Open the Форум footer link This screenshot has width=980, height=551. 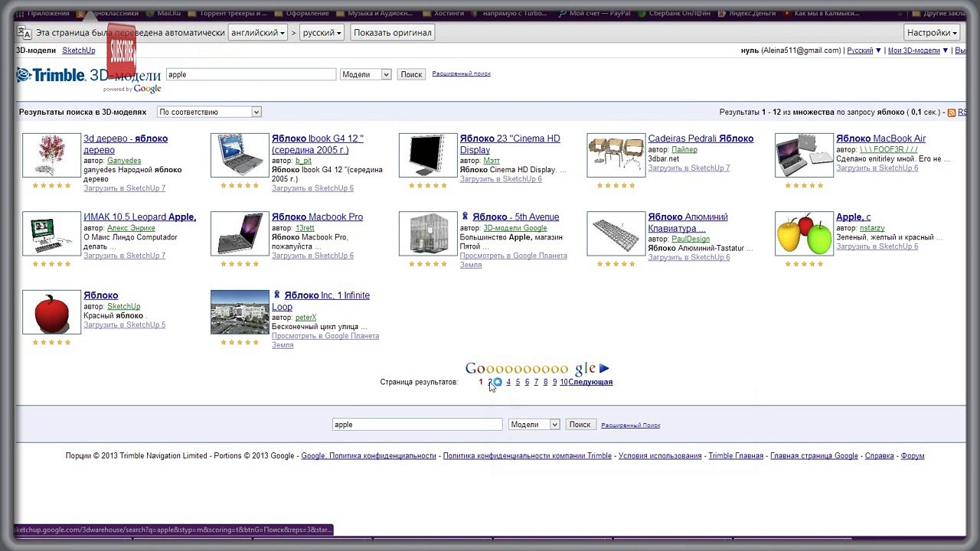(x=913, y=456)
